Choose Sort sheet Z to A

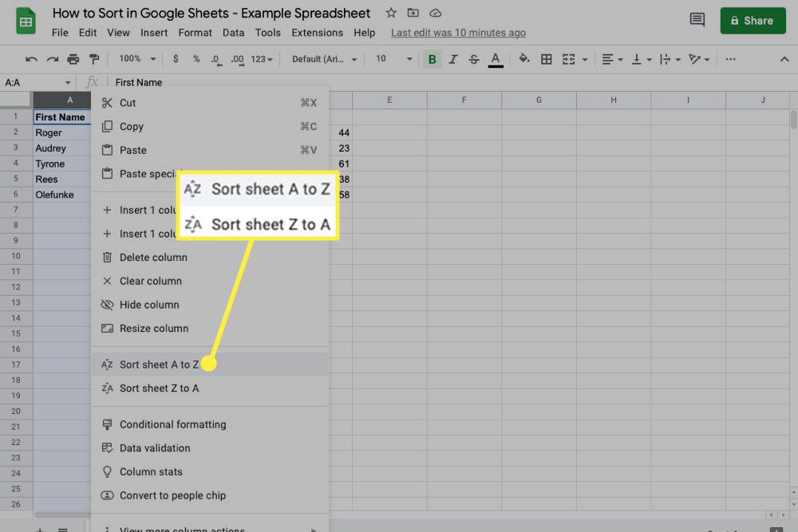210,388
